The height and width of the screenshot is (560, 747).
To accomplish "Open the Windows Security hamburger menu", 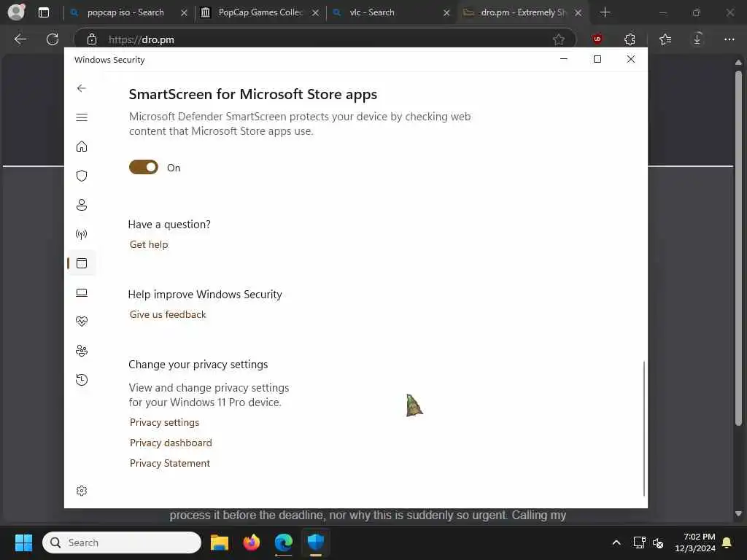I will (x=82, y=117).
